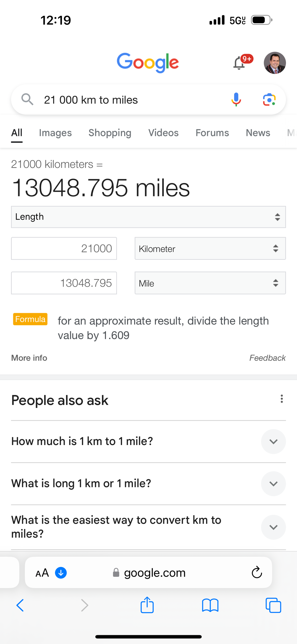Screen dimensions: 297x644
Task: Tap the blue download indicator icon
Action: 61,572
